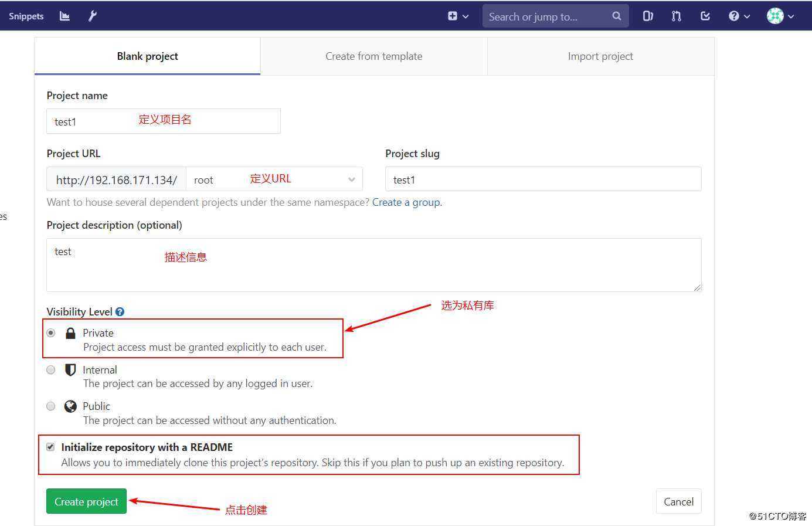The image size is (812, 526).
Task: Open the user avatar menu
Action: click(780, 16)
